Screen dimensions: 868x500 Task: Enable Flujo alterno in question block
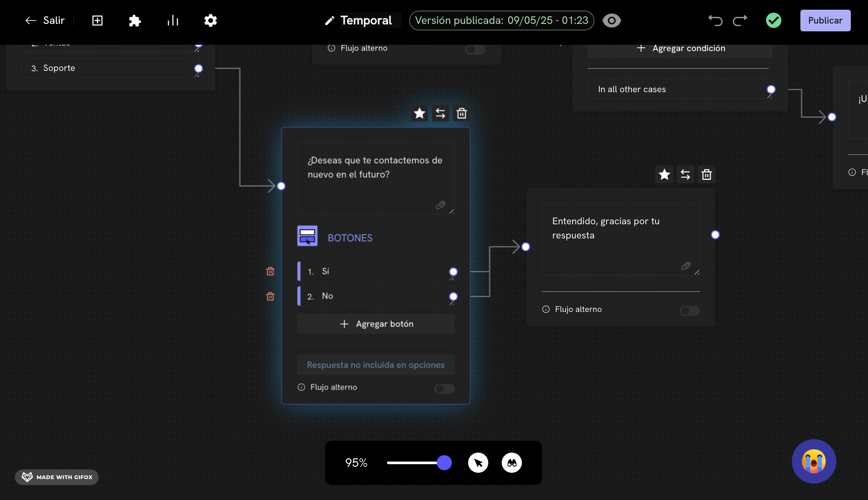[x=444, y=389]
